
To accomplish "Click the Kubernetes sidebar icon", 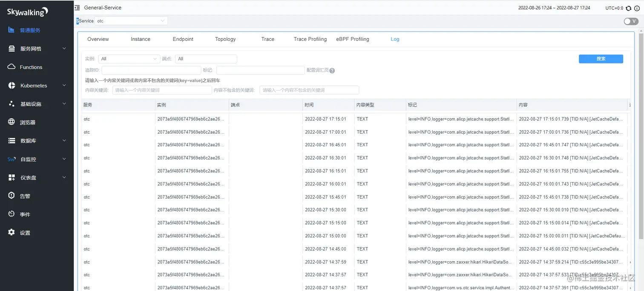I will click(x=11, y=86).
